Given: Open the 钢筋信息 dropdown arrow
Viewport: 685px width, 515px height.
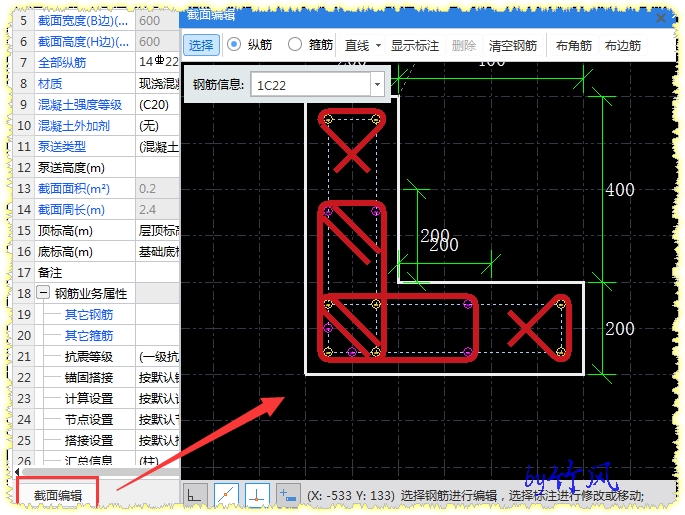Looking at the screenshot, I should pyautogui.click(x=377, y=84).
